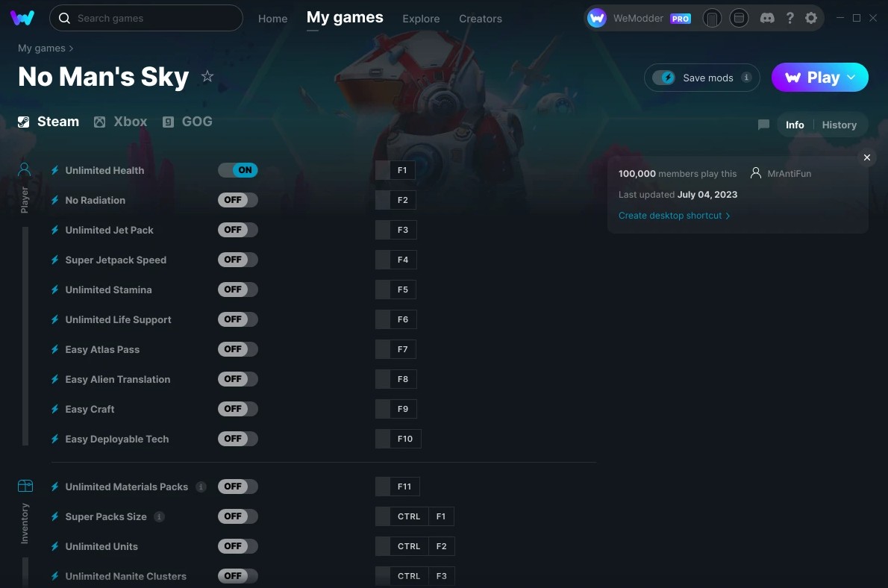Open the help question mark icon
The width and height of the screenshot is (888, 588).
(x=789, y=18)
